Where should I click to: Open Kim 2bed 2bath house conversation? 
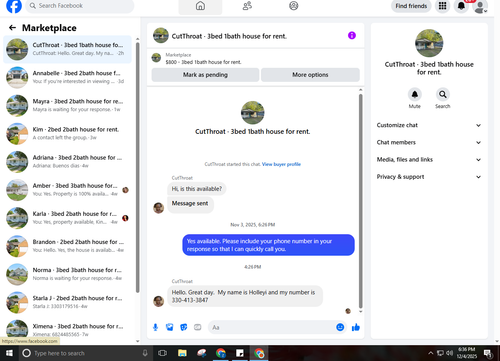(x=67, y=134)
